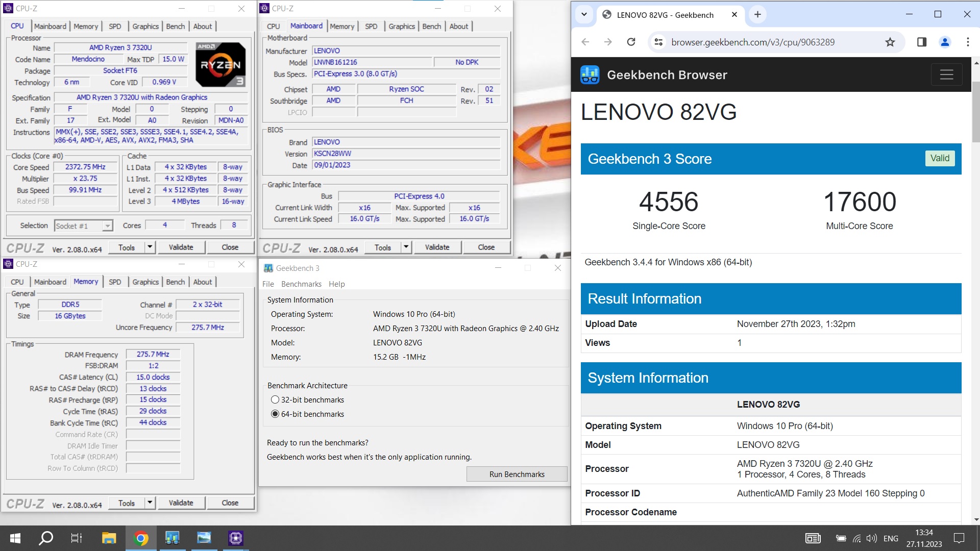Open the hamburger menu in Geekbench Browser
The width and height of the screenshot is (980, 551).
[946, 74]
